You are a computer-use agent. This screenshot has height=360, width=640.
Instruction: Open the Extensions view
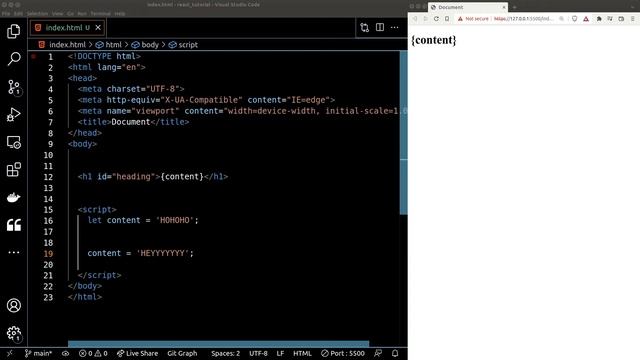13,170
